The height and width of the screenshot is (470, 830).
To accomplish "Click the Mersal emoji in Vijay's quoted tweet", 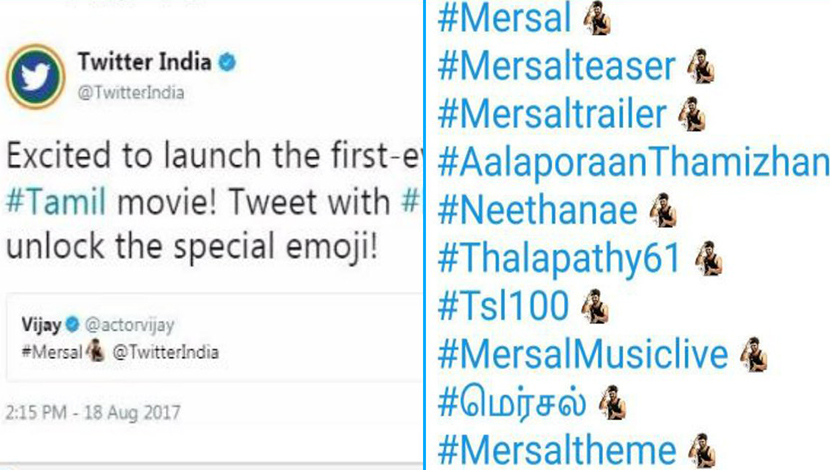I will (x=96, y=351).
